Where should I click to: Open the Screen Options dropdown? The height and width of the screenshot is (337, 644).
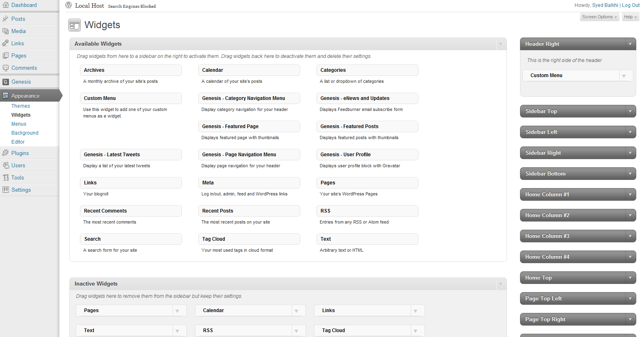[x=599, y=17]
